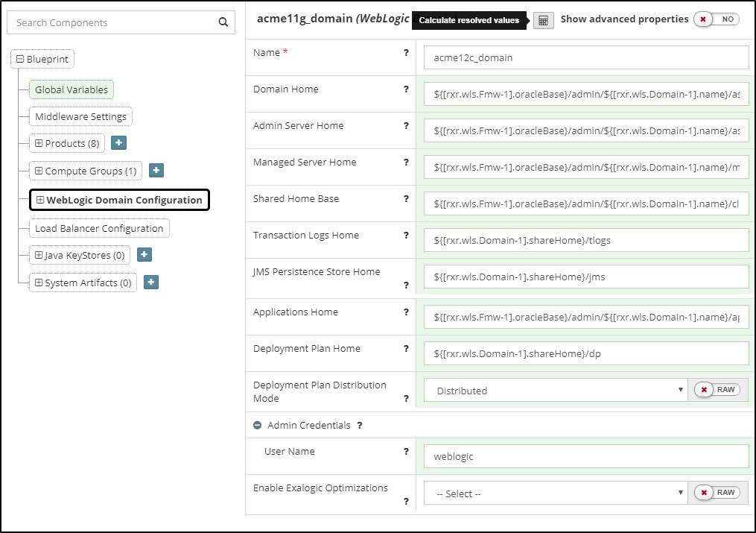Toggle RAW switch for Deployment Plan Distribution Mode
Image resolution: width=756 pixels, height=533 pixels.
[x=717, y=390]
